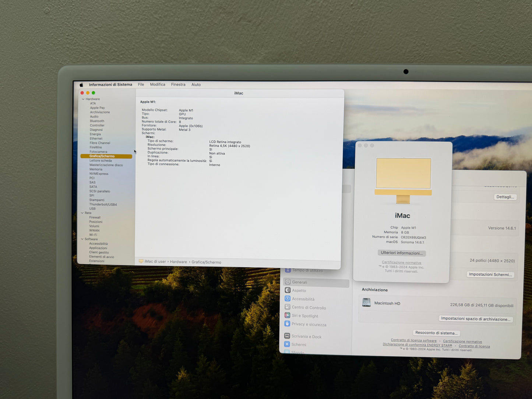Click the Privacy e sicurezza hand icon
532x399 pixels.
pyautogui.click(x=287, y=324)
